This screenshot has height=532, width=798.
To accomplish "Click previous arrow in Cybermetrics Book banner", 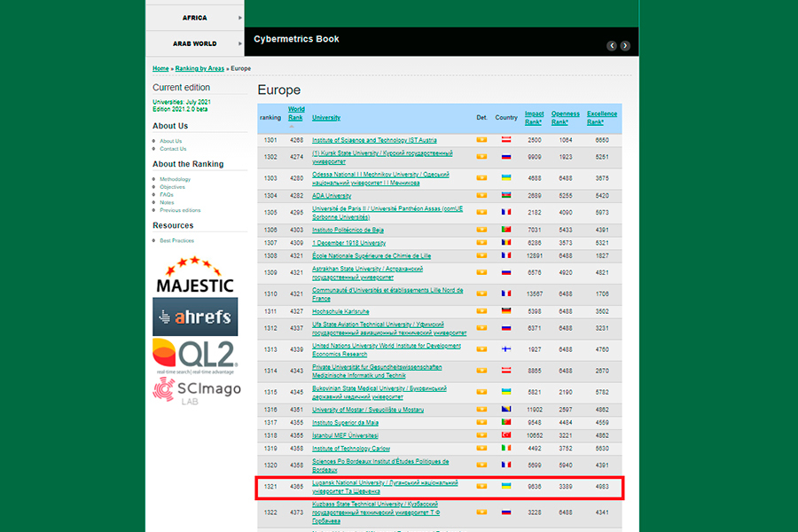I will click(612, 45).
